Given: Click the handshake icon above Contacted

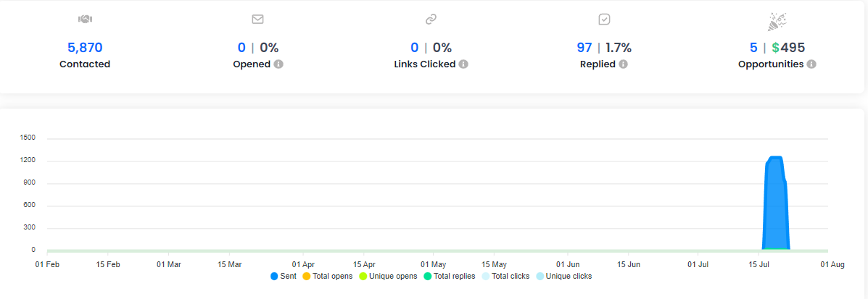Looking at the screenshot, I should tap(85, 20).
